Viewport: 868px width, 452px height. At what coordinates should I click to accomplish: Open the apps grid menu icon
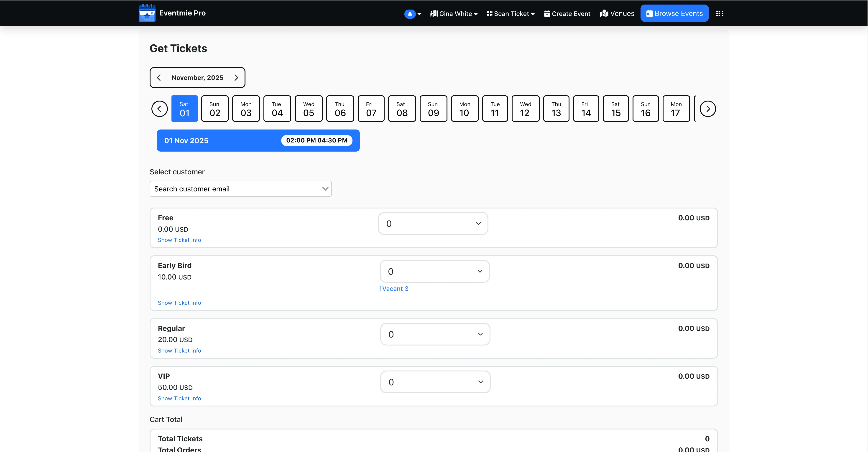[719, 13]
